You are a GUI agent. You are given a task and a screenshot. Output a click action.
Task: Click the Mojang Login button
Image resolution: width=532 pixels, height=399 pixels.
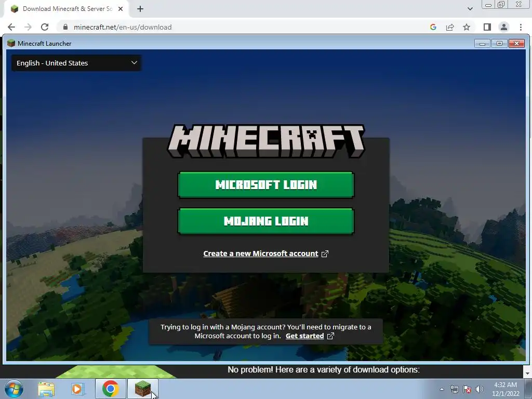pyautogui.click(x=265, y=221)
